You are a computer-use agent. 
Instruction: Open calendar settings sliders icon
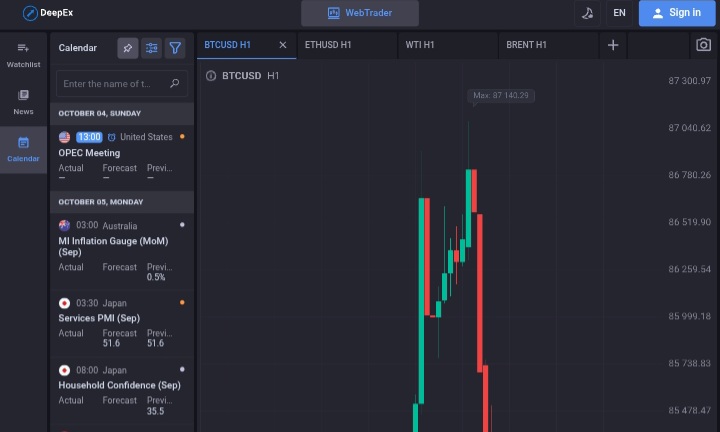click(152, 48)
